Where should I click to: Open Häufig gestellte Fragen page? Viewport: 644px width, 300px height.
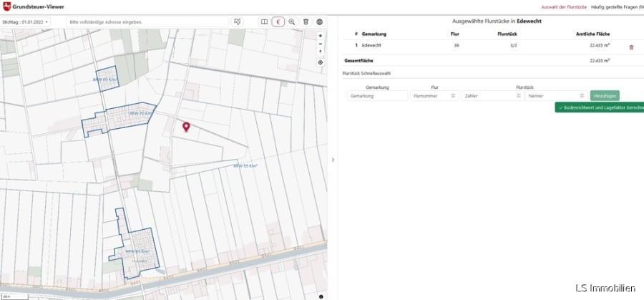pyautogui.click(x=615, y=5)
